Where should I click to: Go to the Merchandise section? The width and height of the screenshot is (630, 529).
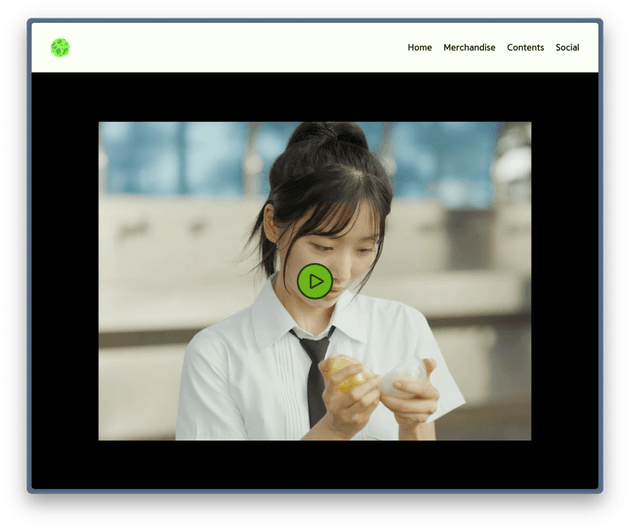[x=469, y=47]
